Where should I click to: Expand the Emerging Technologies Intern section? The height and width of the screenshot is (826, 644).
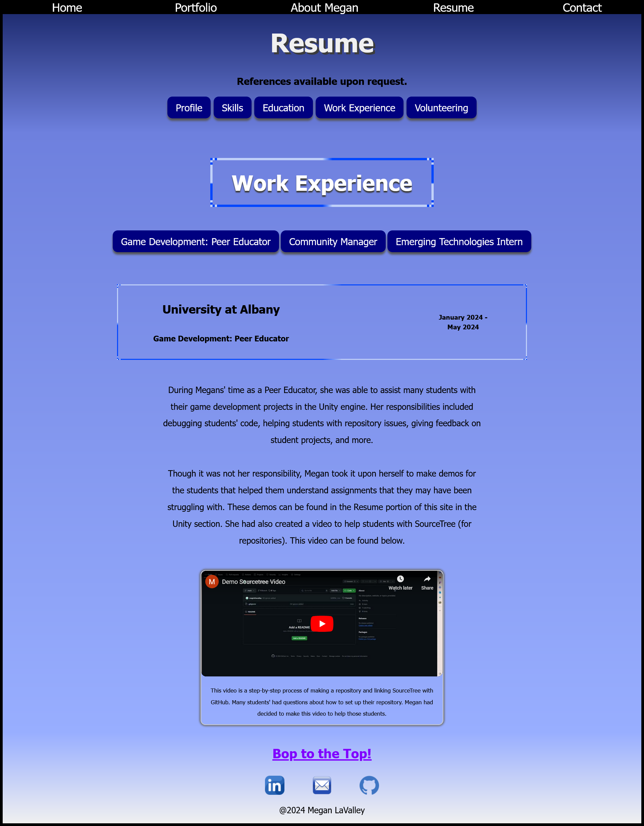(459, 241)
